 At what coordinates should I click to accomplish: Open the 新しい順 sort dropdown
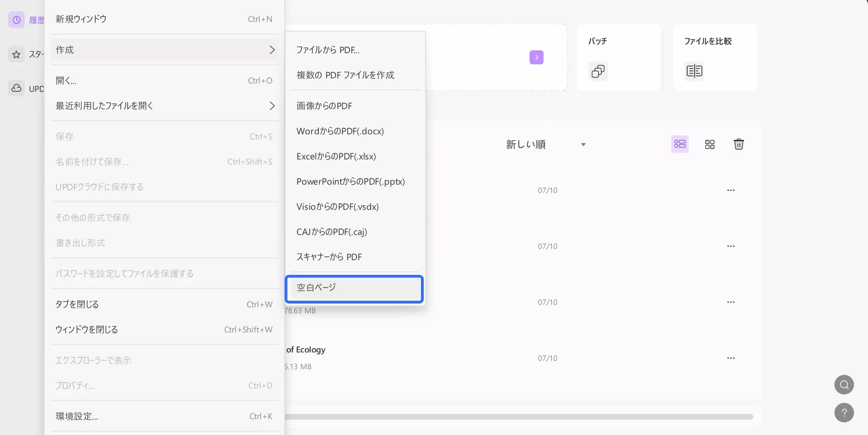[x=545, y=145]
